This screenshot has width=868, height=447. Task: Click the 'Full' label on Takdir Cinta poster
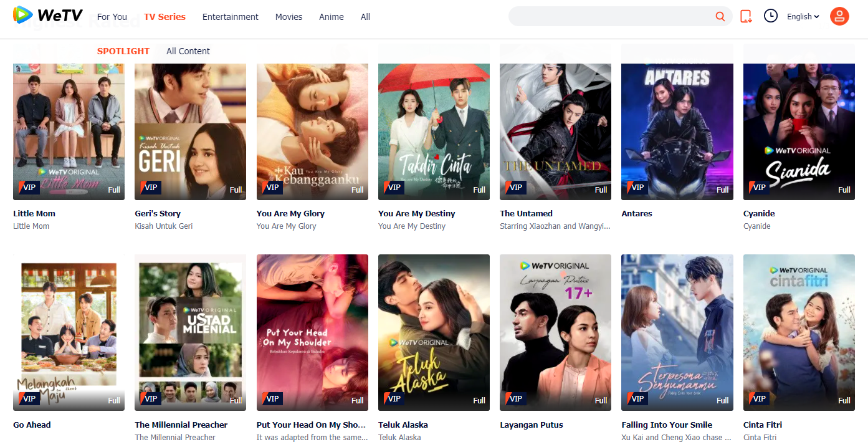(x=479, y=190)
